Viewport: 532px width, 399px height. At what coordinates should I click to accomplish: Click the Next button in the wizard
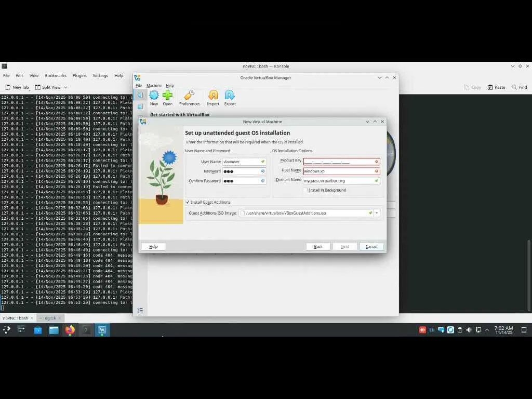(345, 247)
